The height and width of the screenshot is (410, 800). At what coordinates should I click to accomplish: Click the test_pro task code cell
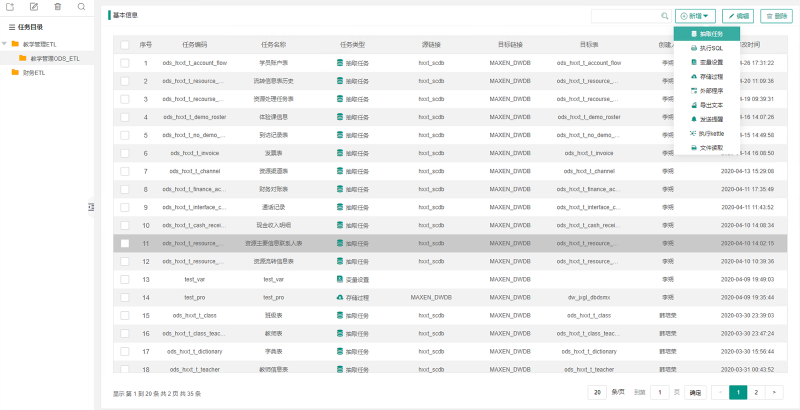coord(194,297)
